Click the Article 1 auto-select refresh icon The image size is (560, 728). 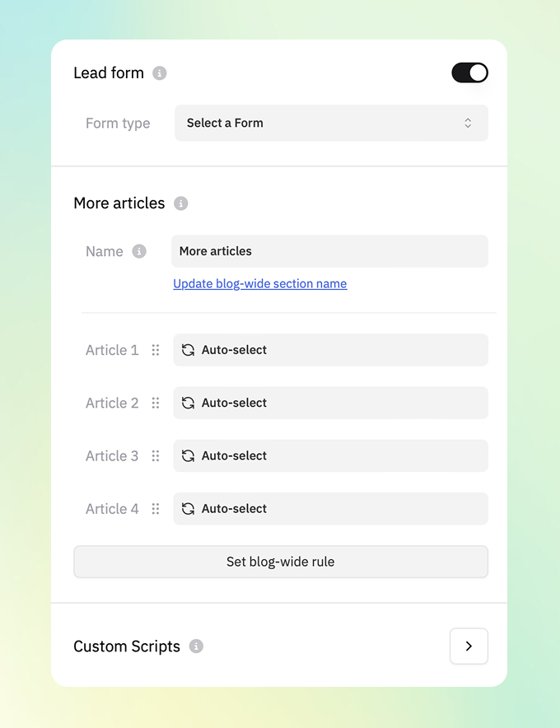188,350
